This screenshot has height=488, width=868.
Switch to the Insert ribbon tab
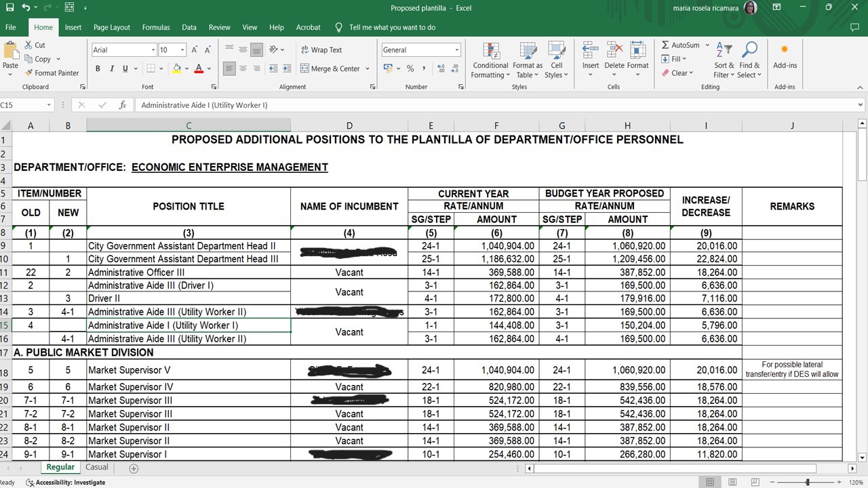[73, 27]
